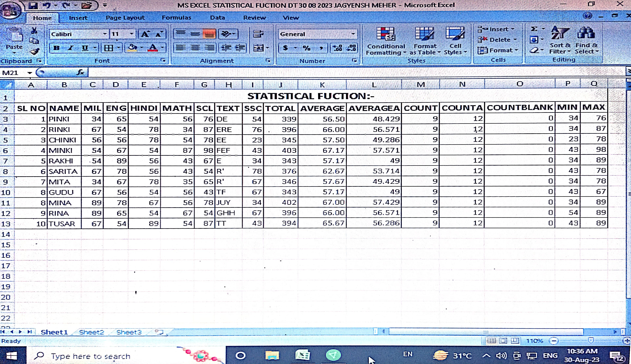Click the Zoom Out minus button
The image size is (631, 364).
coord(554,341)
